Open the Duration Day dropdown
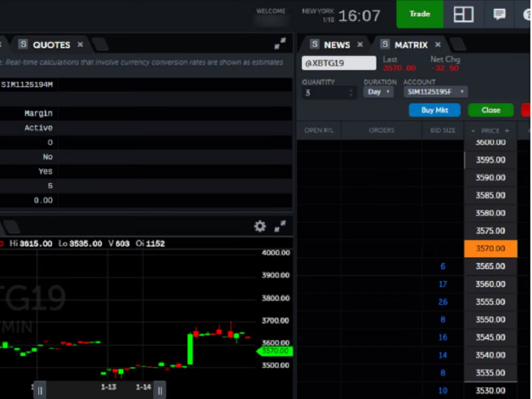The width and height of the screenshot is (532, 399). coord(378,92)
